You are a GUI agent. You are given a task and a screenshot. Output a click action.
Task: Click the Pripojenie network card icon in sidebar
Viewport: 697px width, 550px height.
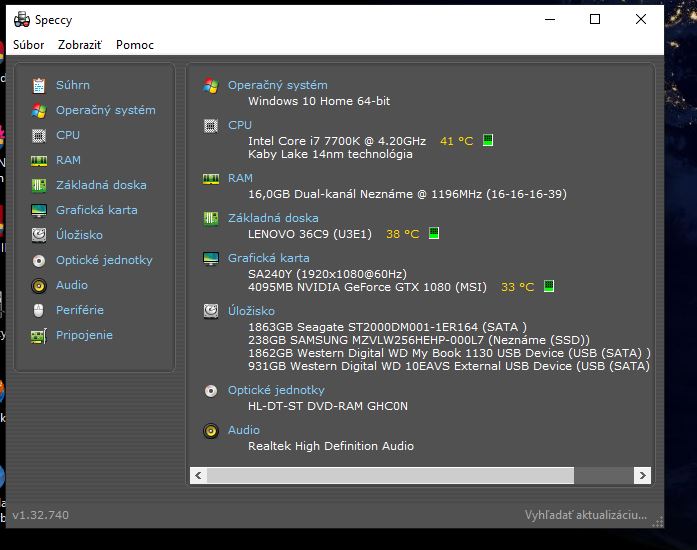tap(39, 336)
